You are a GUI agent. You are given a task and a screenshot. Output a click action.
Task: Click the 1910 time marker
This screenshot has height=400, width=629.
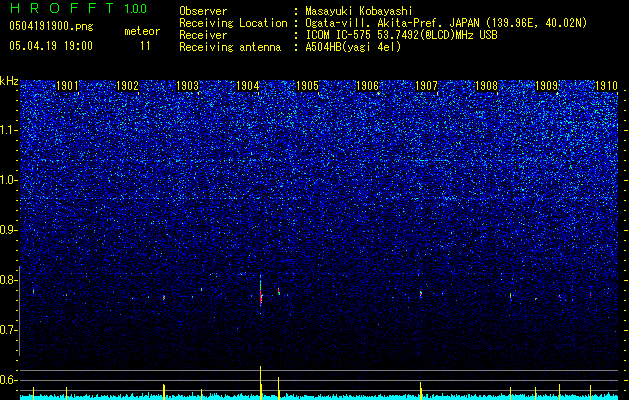[x=606, y=85]
